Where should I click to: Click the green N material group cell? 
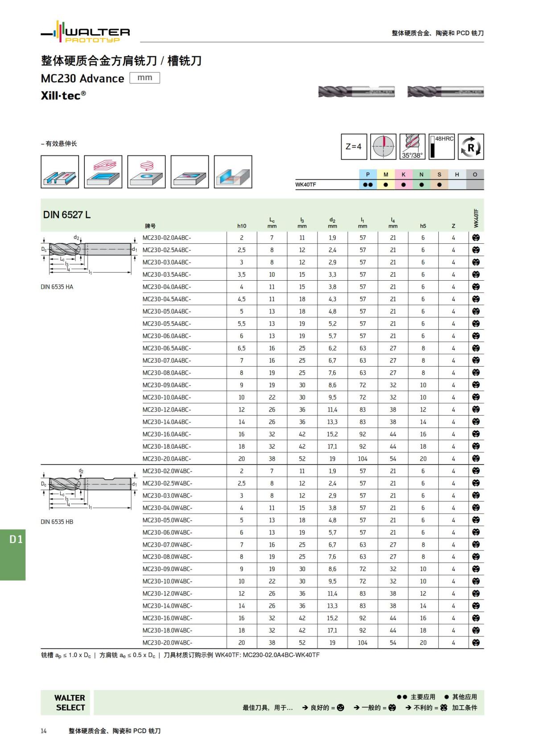[421, 175]
